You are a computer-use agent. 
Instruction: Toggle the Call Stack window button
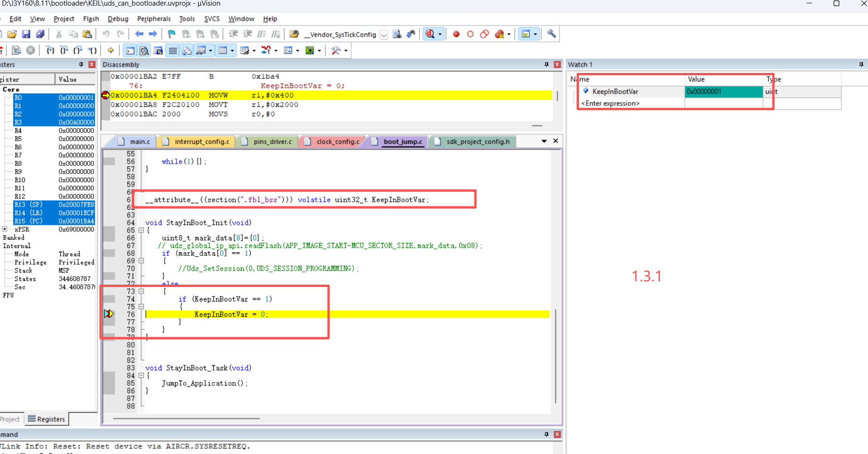(x=187, y=50)
